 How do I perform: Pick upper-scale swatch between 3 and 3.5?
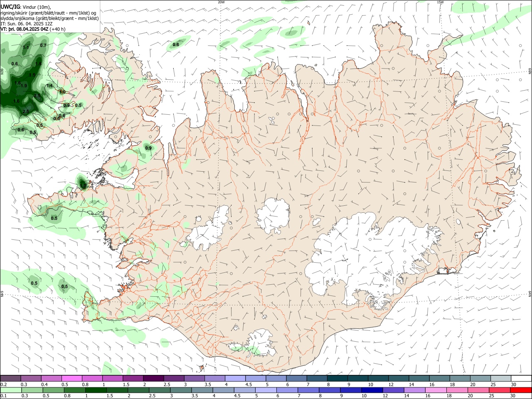(x=194, y=378)
